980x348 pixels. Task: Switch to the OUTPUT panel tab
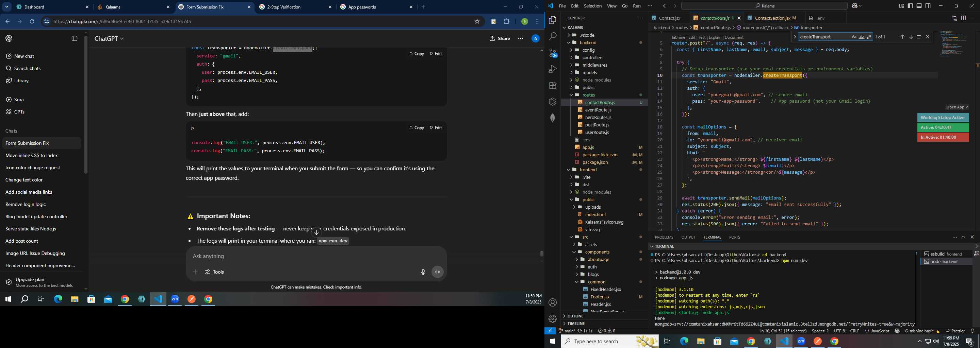[688, 237]
